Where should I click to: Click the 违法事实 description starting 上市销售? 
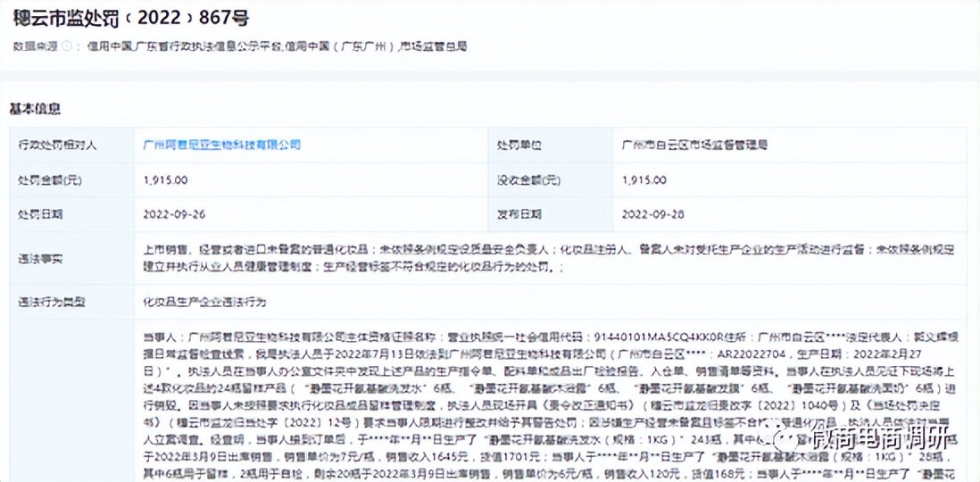[550, 258]
